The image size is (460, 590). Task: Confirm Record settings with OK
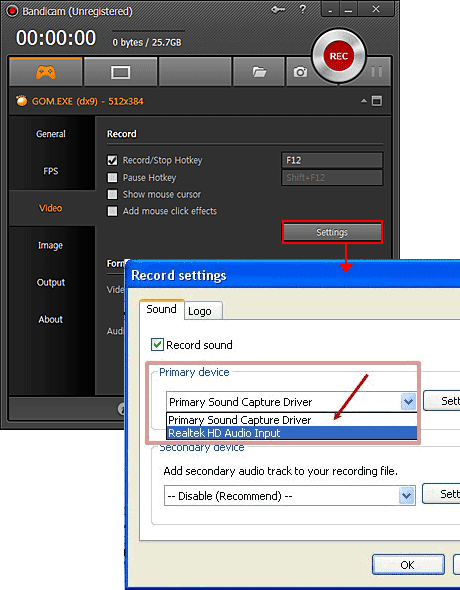coord(408,565)
